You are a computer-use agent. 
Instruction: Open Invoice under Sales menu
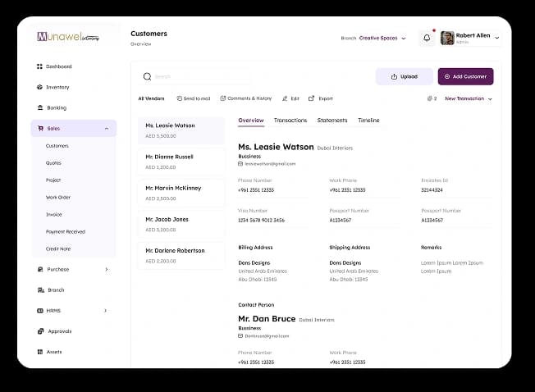(54, 214)
